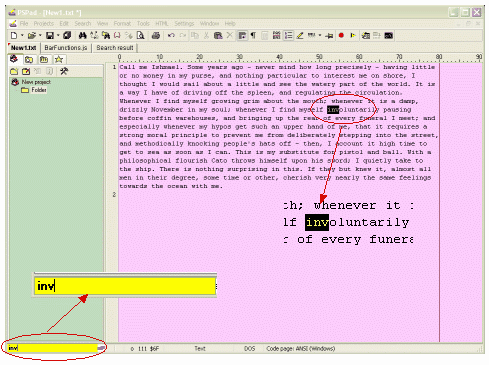This screenshot has width=489, height=365.
Task: Open the Search menu
Action: click(83, 23)
